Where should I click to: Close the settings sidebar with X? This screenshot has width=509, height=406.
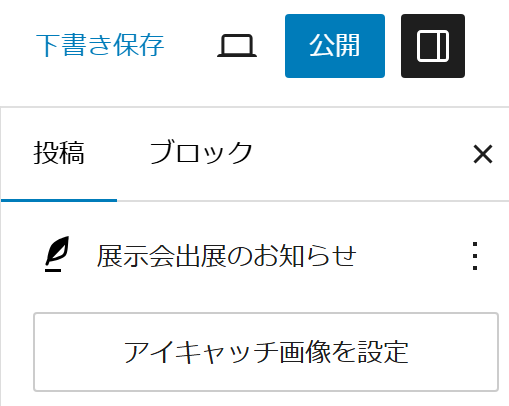[x=483, y=154]
